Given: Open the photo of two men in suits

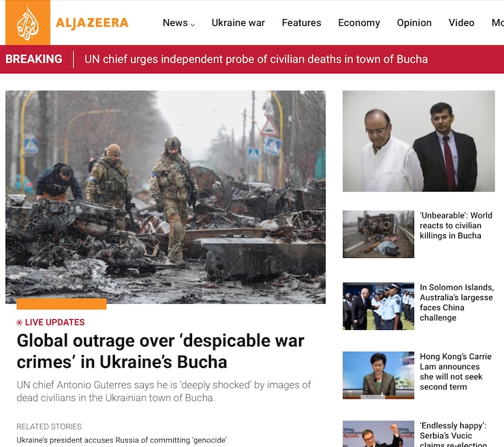Looking at the screenshot, I should pyautogui.click(x=418, y=141).
